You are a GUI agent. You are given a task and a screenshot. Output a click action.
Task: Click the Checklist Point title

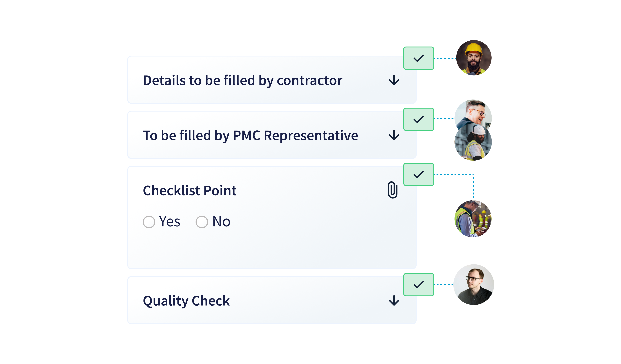pyautogui.click(x=190, y=190)
